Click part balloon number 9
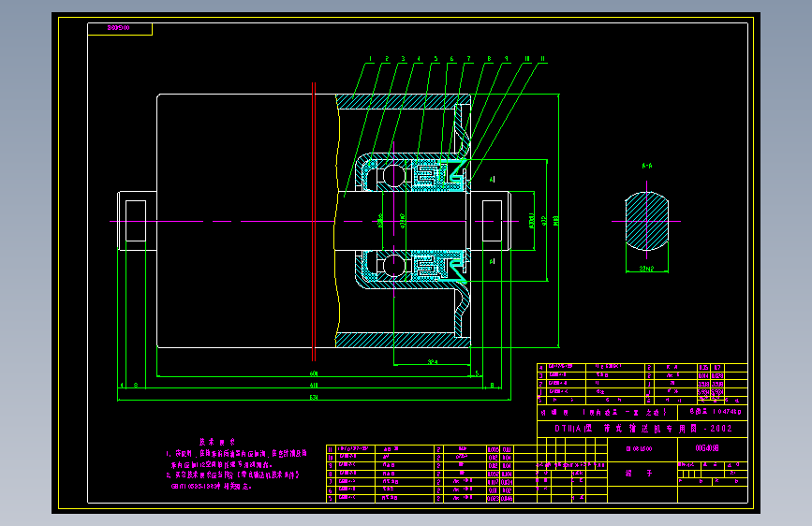Screen dimensions: 812x526 coord(506,59)
